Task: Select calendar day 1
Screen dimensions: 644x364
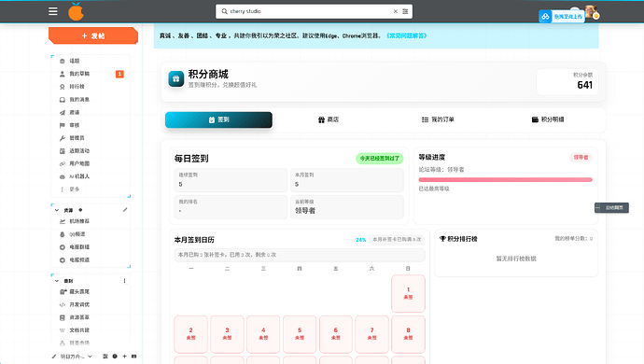Action: [x=408, y=293]
